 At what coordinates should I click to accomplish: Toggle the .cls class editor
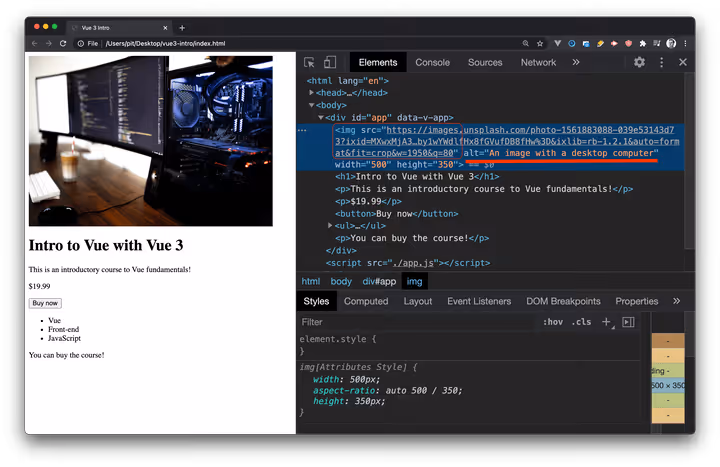point(581,322)
